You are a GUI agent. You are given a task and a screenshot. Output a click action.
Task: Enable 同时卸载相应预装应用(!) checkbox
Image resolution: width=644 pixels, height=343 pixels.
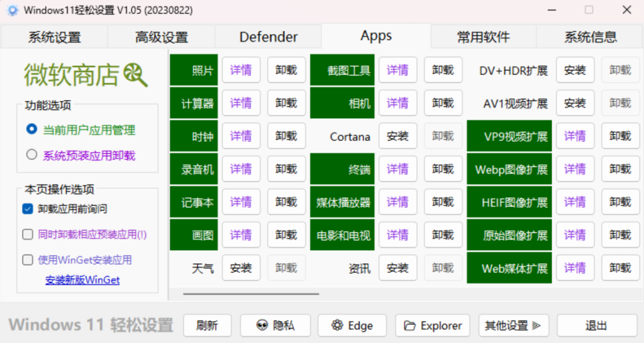point(28,234)
